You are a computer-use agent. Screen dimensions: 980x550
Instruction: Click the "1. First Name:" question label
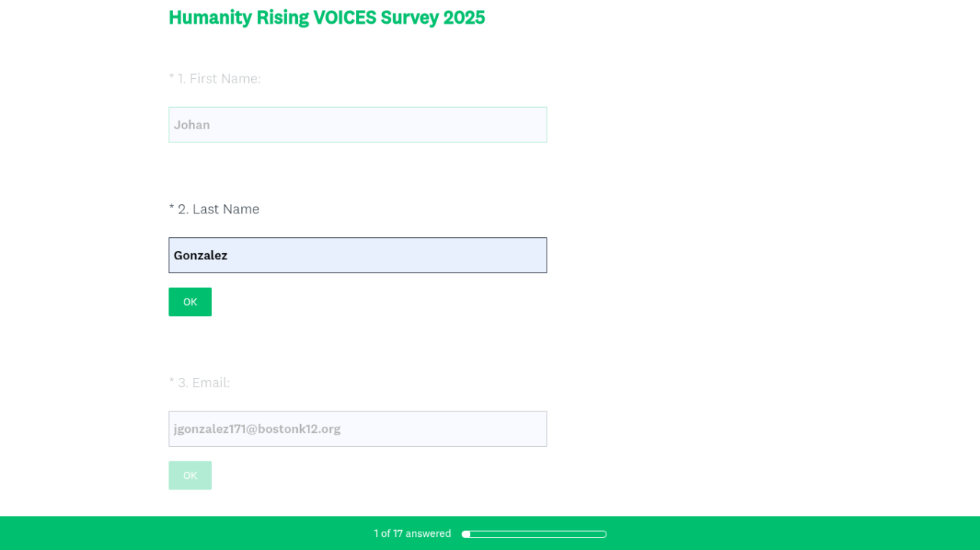(219, 79)
